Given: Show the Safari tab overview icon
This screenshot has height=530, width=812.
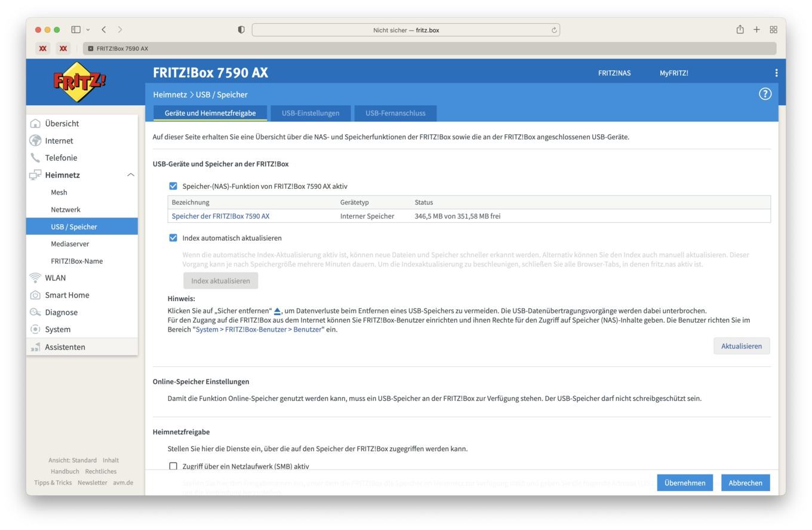Looking at the screenshot, I should coord(773,29).
